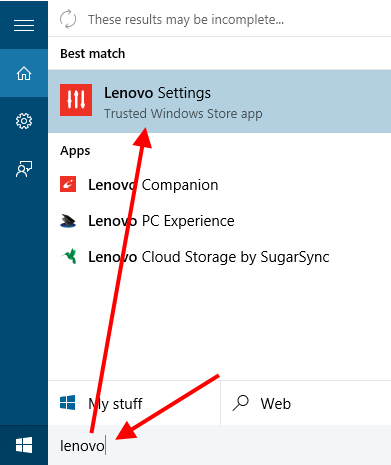Launch Lenovo Companion from the Apps list
Image resolution: width=391 pixels, height=465 pixels.
(220, 185)
